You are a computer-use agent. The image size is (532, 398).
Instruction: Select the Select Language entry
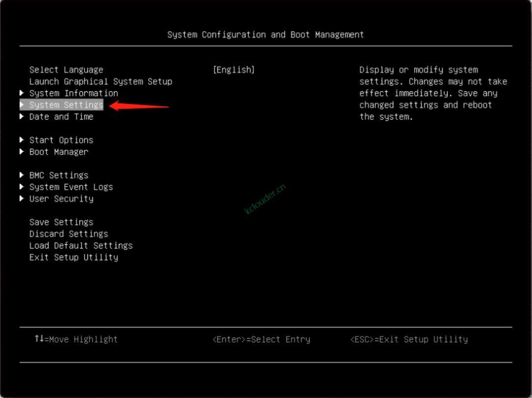[x=66, y=70]
